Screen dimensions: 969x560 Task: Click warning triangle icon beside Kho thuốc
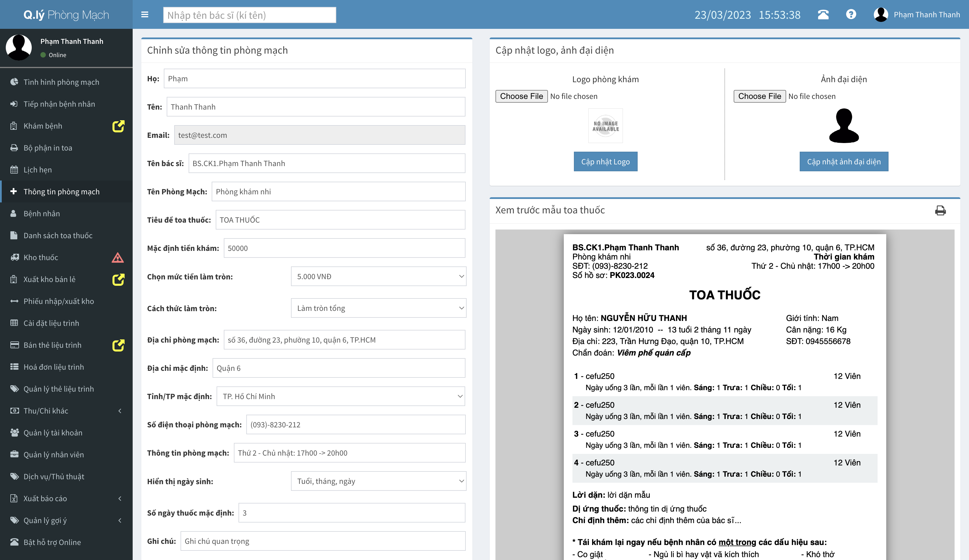point(118,257)
